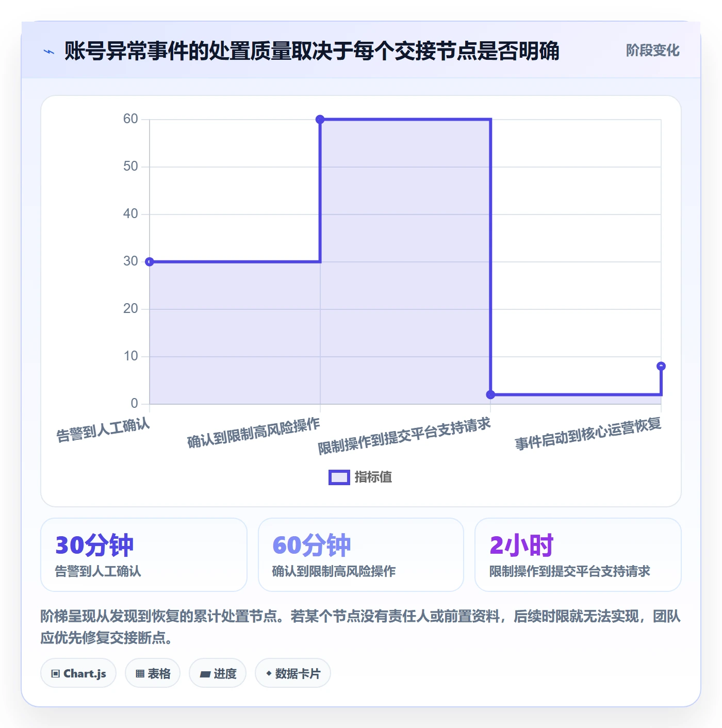Click the 数据卡片 tag diamond icon
The height and width of the screenshot is (728, 722).
[x=269, y=673]
